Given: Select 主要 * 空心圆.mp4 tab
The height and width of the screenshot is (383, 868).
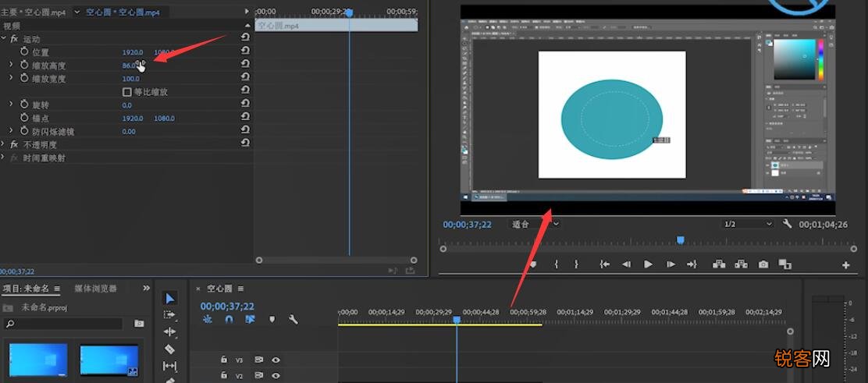Looking at the screenshot, I should click(x=34, y=12).
